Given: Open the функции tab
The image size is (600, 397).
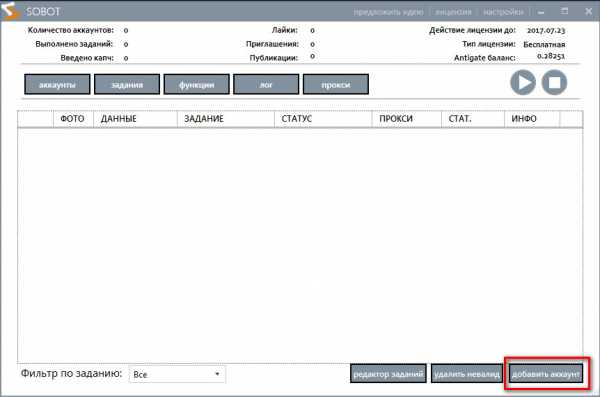Looking at the screenshot, I should (x=197, y=84).
